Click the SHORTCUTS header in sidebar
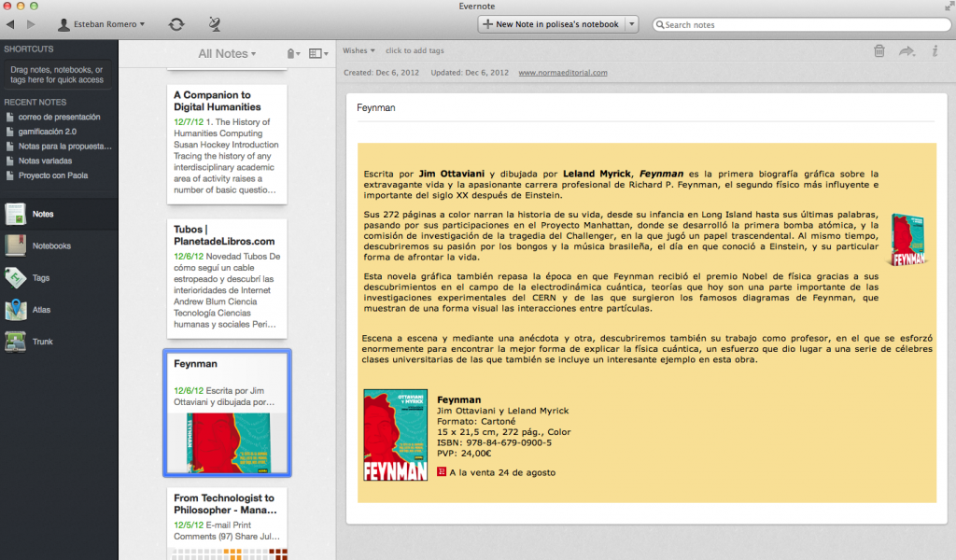 click(x=29, y=49)
